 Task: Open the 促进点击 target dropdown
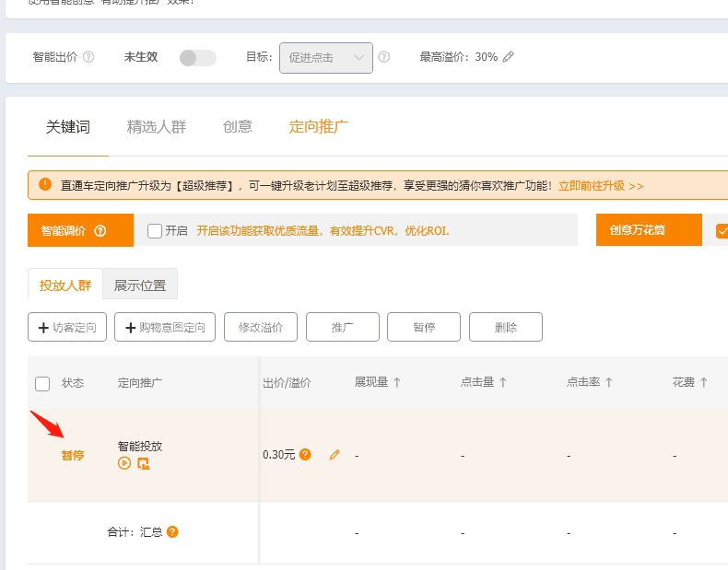click(x=326, y=58)
